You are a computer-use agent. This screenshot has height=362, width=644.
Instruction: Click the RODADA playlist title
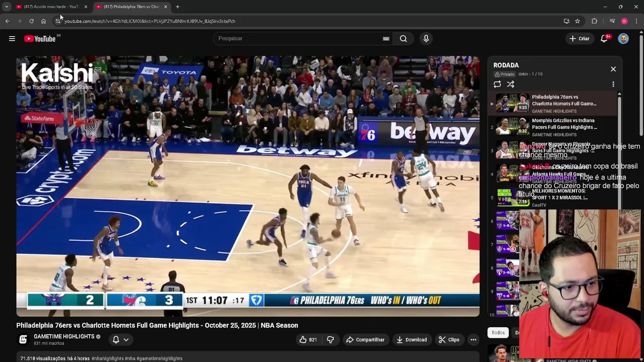506,65
